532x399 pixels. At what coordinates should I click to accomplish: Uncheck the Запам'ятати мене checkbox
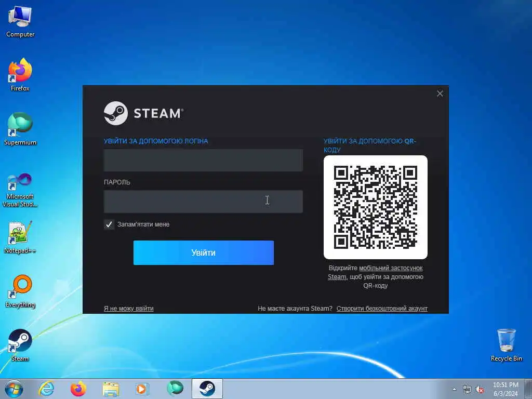pos(109,224)
